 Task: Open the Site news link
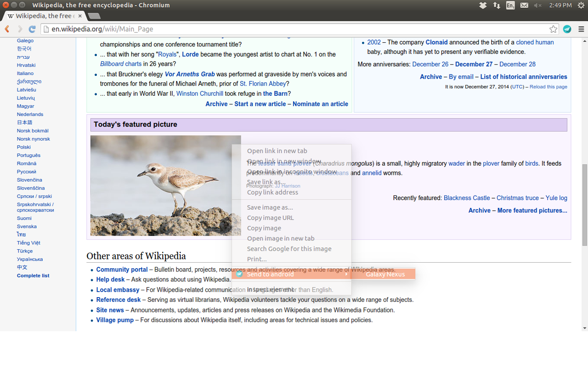(x=110, y=310)
